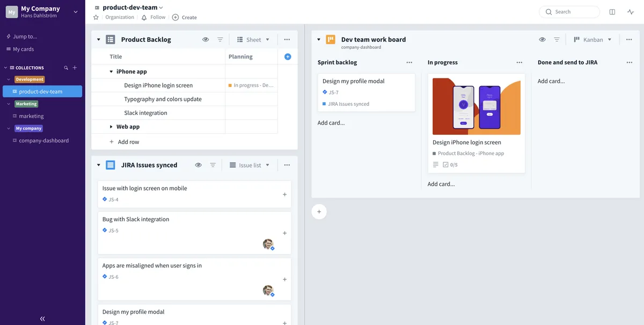Screen dimensions: 644x325
Task: Click avatar on Bug with Slack integration card
Action: pos(268,244)
